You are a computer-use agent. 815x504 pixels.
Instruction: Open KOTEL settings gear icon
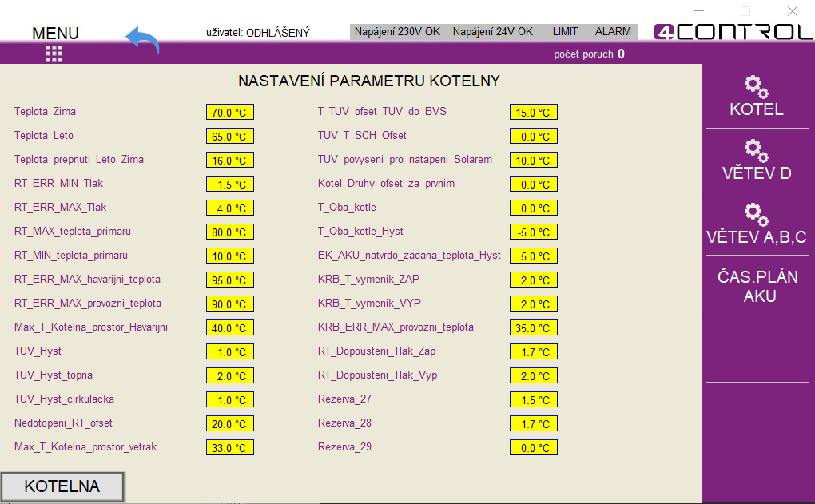point(756,87)
